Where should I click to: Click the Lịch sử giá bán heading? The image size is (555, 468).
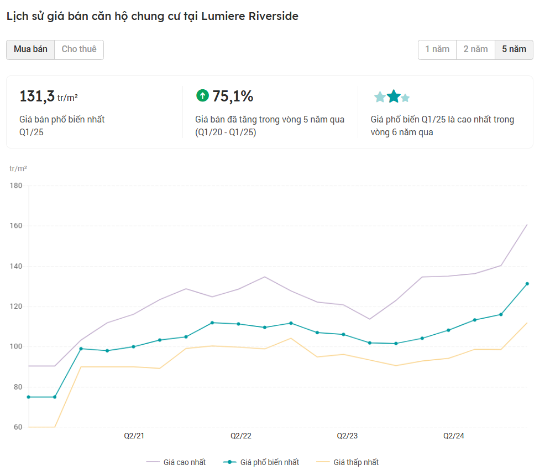[x=152, y=16]
